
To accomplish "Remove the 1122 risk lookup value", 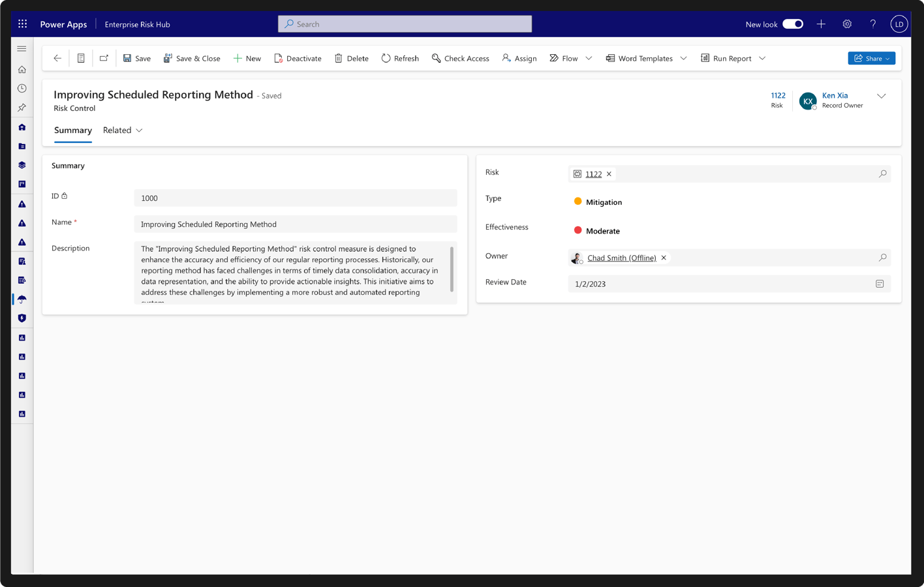I will [x=609, y=174].
